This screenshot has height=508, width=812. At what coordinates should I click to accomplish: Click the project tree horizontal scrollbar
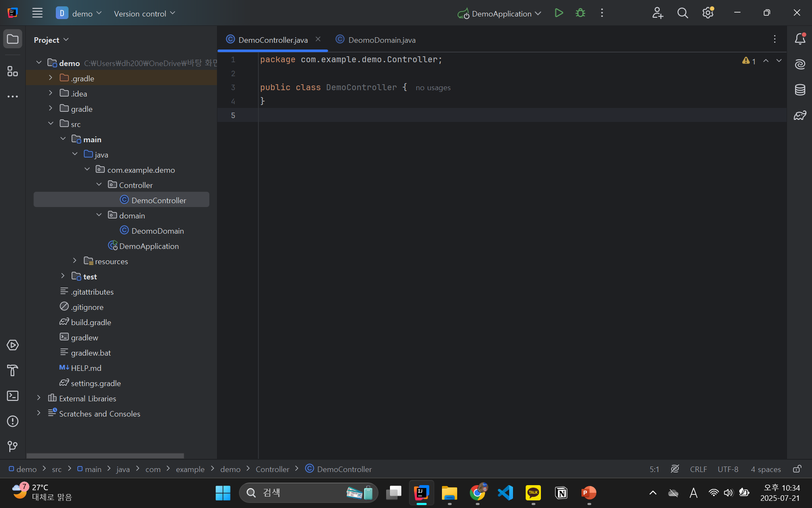click(105, 456)
